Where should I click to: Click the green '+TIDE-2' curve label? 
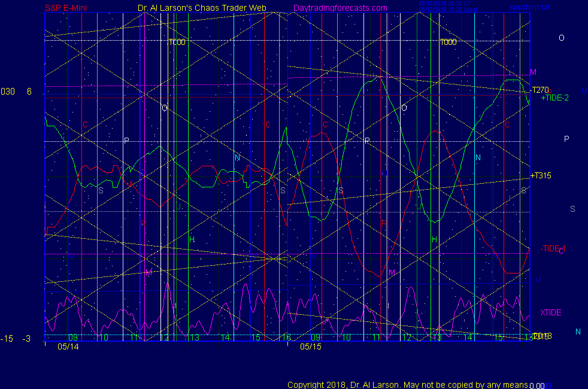click(x=554, y=98)
